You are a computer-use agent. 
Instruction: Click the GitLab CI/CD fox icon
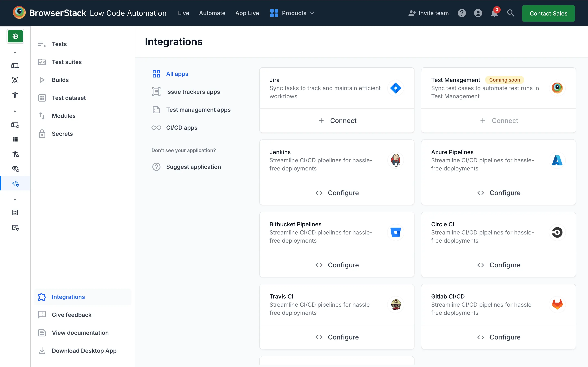click(557, 304)
